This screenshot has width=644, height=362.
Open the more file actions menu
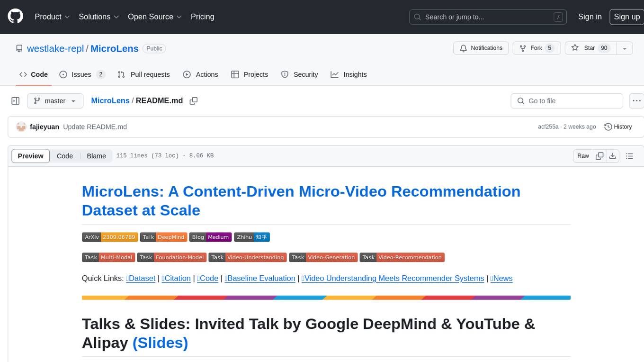pos(636,101)
